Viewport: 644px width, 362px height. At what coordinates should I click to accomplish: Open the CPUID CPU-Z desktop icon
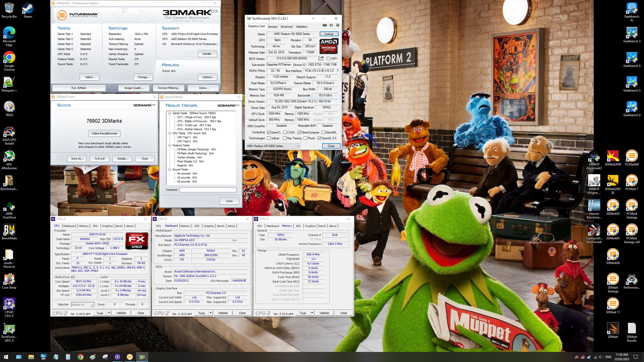tap(9, 307)
